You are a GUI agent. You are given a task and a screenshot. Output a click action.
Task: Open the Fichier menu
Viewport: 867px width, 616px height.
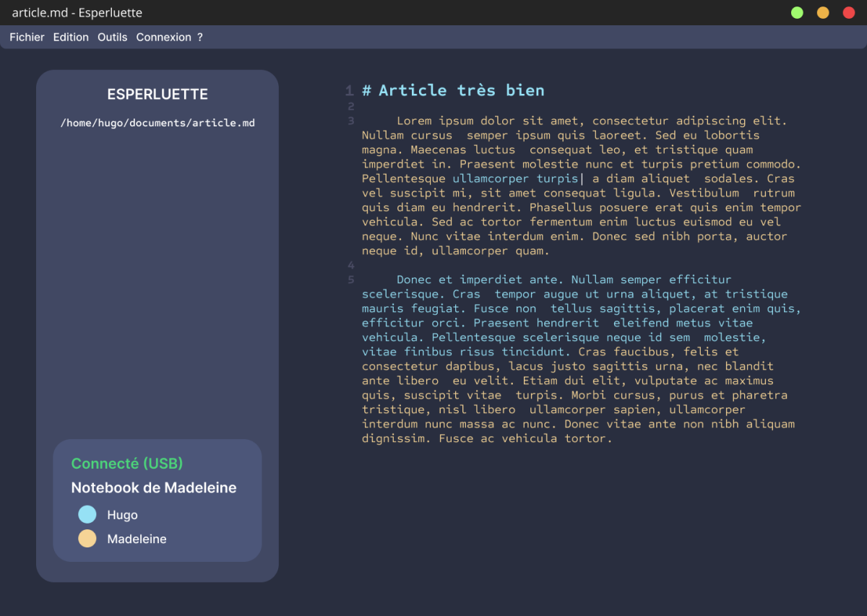pos(27,37)
